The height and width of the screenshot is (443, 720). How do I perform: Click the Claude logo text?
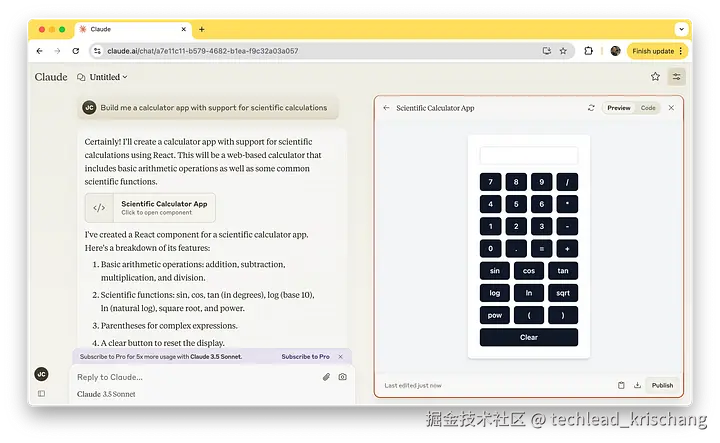[51, 77]
